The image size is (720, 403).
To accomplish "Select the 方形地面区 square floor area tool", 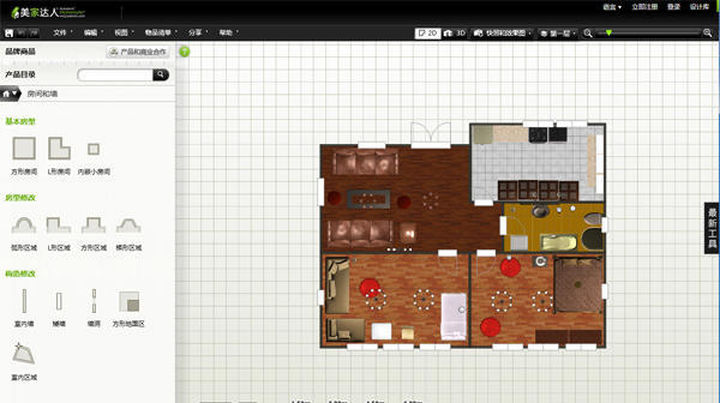I will pos(128,301).
